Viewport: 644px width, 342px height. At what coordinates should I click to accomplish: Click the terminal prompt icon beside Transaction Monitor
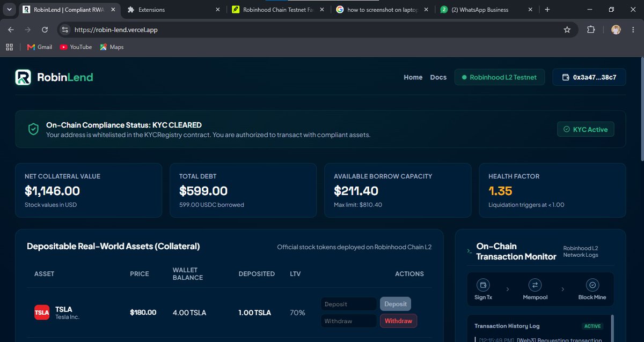470,251
